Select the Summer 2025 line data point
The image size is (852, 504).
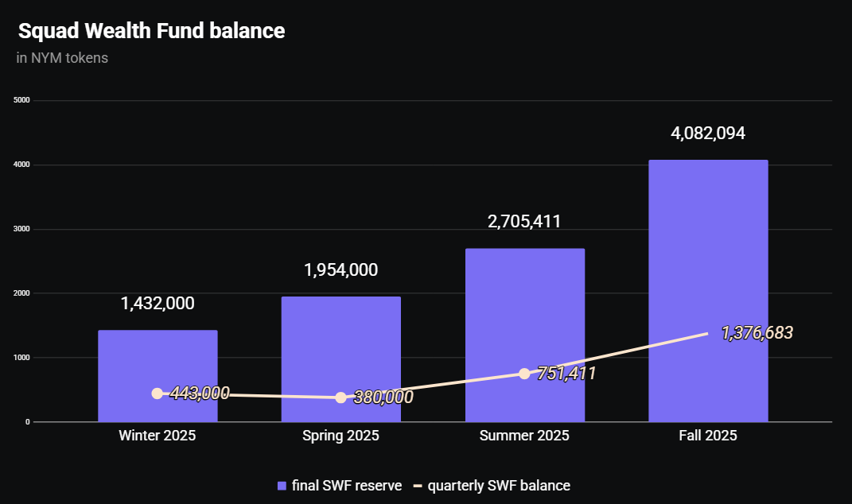524,374
